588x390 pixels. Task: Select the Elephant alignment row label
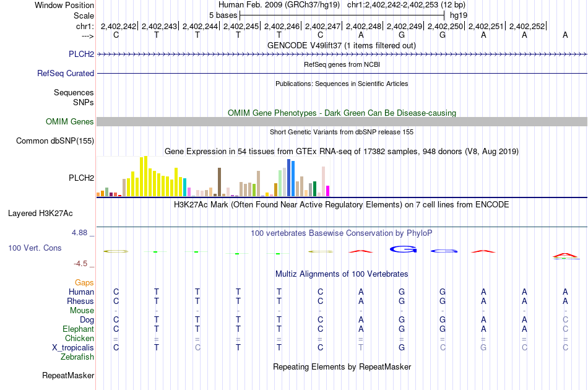click(78, 329)
